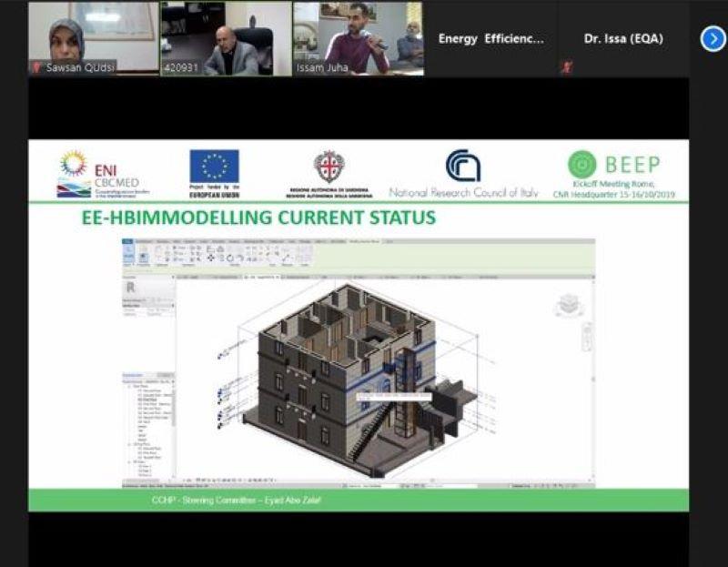Image resolution: width=728 pixels, height=567 pixels.
Task: Click the Dr. Issa (EQA) participant tile
Action: pyautogui.click(x=622, y=39)
